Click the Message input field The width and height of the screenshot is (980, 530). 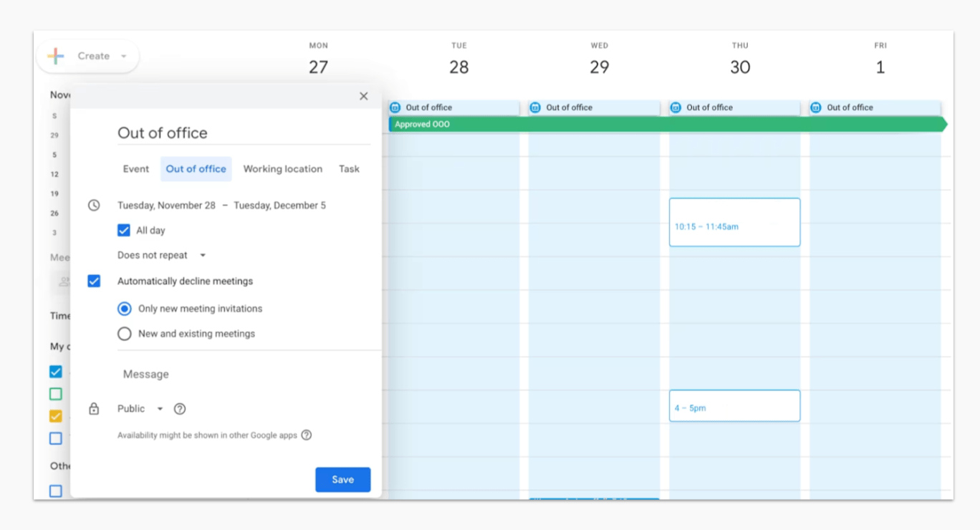click(x=244, y=374)
